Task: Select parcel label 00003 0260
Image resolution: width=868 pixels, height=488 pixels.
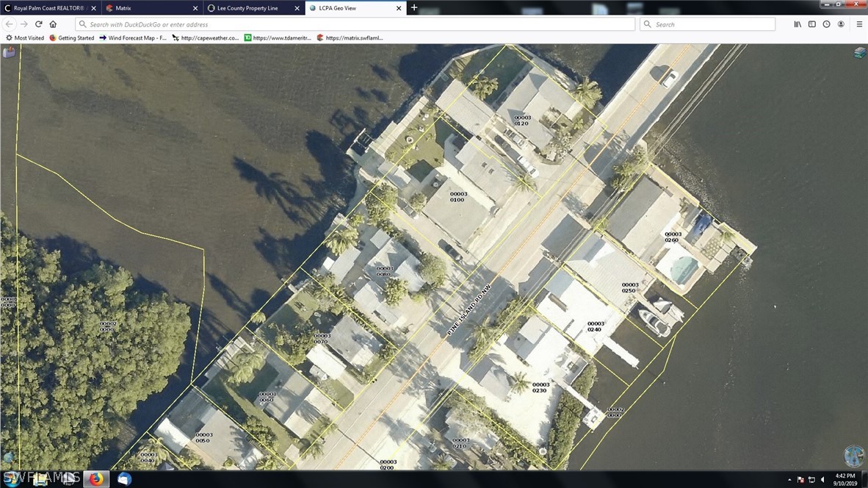Action: tap(673, 237)
